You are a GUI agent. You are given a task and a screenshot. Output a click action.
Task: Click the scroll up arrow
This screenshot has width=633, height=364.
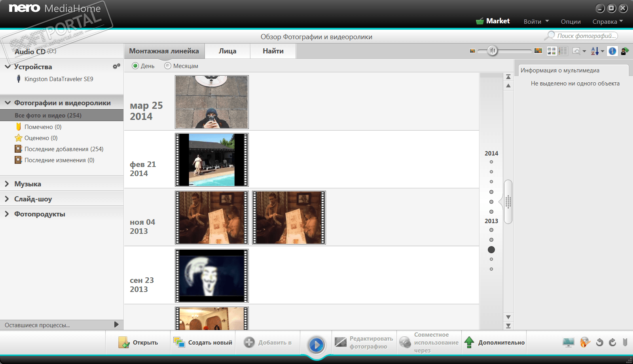pos(508,85)
